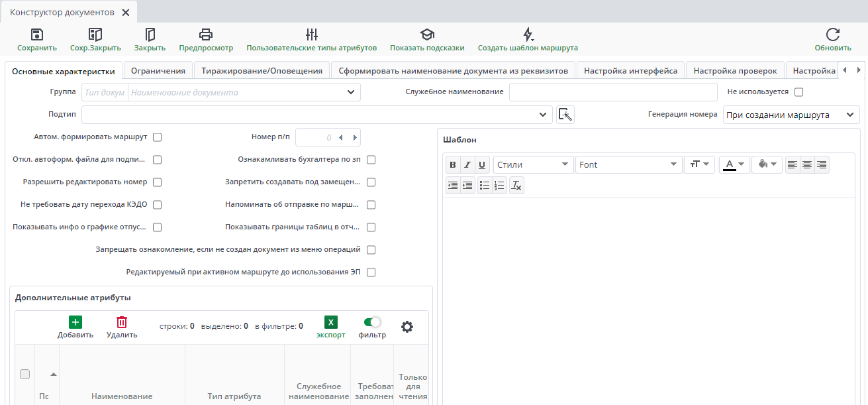Click the Сохр.Закрыть toolbar icon
The image size is (868, 405).
coord(95,35)
